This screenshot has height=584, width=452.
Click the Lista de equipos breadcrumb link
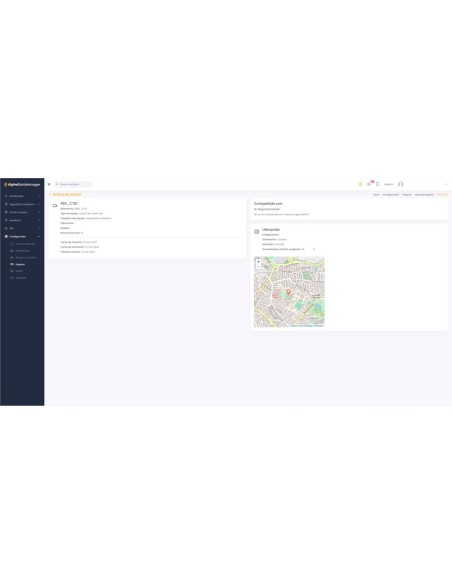click(424, 195)
